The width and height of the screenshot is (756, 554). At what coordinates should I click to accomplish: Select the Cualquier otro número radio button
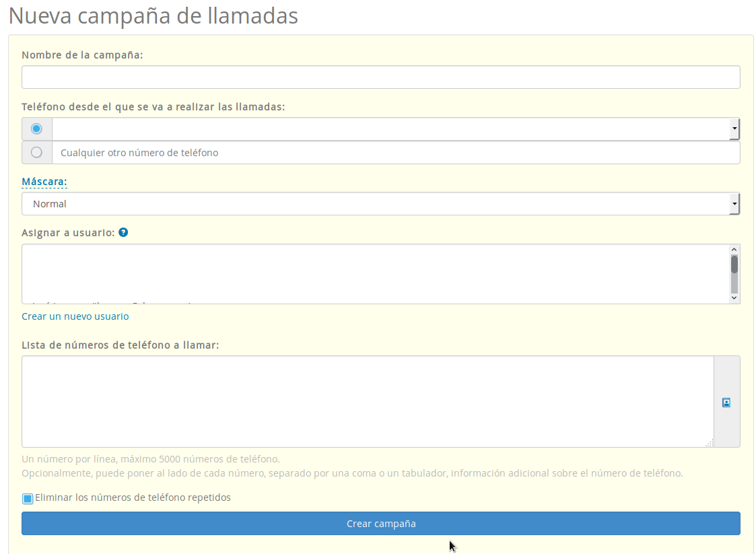[x=36, y=151]
